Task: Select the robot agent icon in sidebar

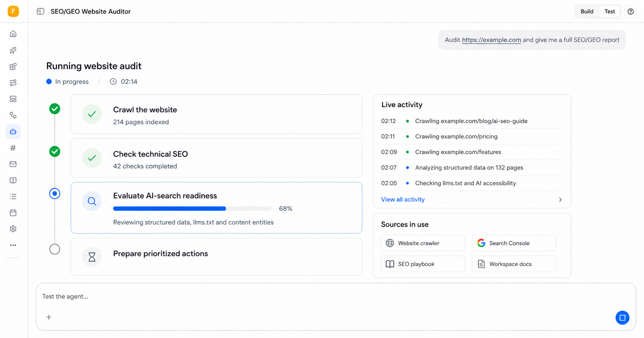Action: point(13,132)
